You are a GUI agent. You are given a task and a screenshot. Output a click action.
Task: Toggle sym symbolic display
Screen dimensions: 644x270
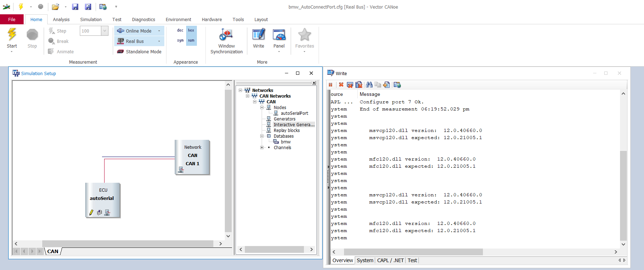[x=180, y=40]
